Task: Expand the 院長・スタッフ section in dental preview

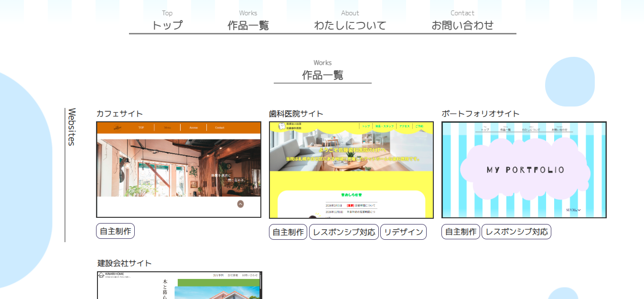Action: 385,126
